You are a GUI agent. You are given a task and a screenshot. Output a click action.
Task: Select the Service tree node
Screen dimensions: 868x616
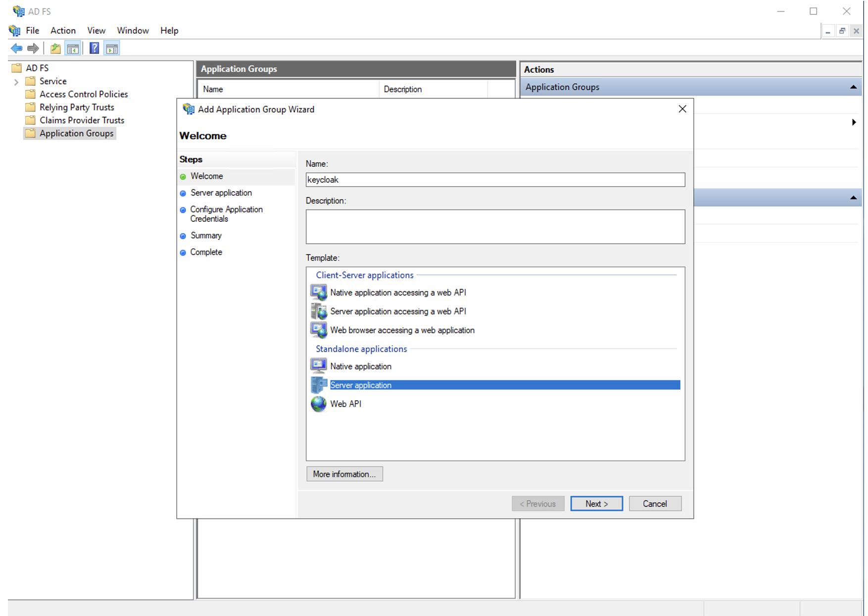pos(53,81)
